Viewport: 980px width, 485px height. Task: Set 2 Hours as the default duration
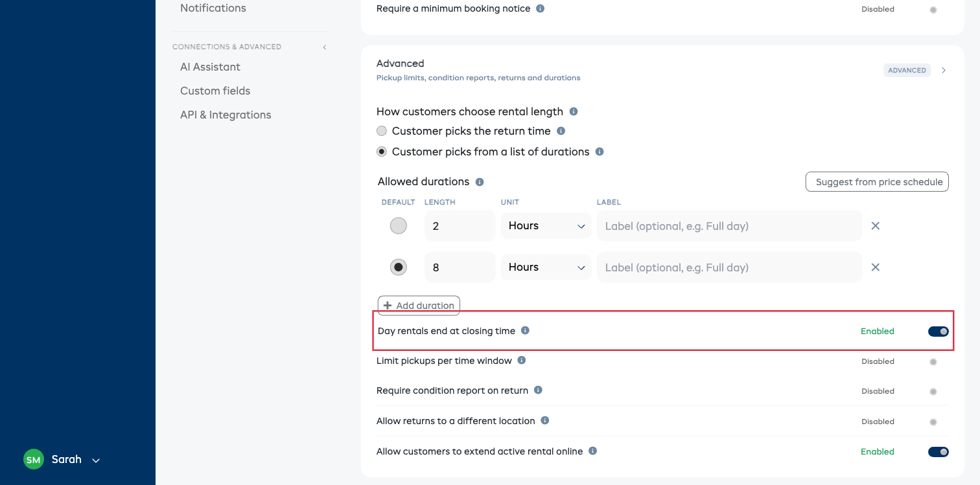pyautogui.click(x=399, y=226)
